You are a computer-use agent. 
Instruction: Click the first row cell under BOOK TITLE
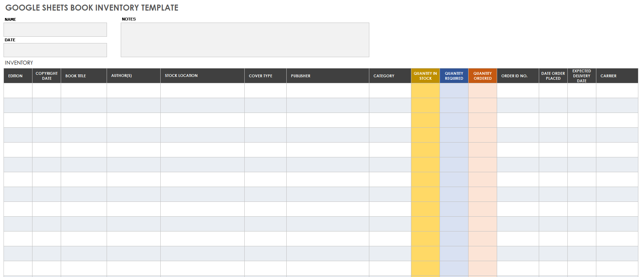84,91
